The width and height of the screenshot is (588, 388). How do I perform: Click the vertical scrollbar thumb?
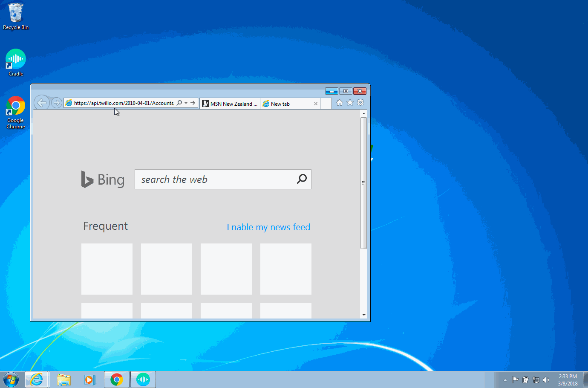tap(364, 183)
